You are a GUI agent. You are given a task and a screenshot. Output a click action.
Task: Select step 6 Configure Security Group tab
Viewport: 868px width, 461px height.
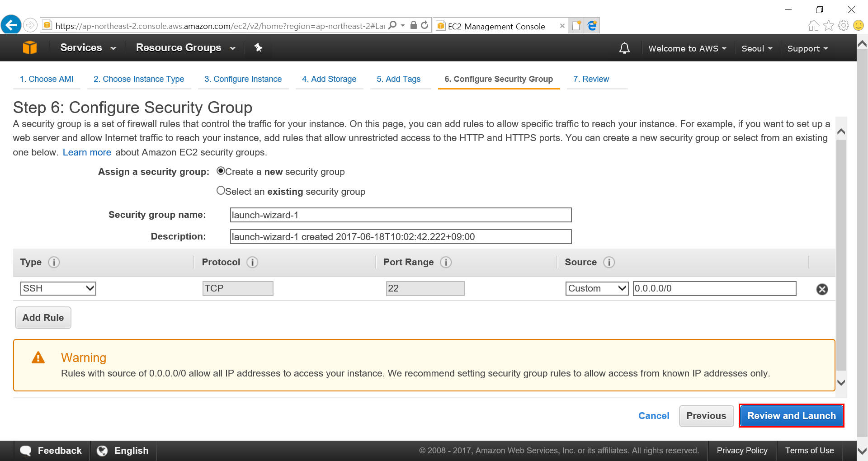click(499, 79)
